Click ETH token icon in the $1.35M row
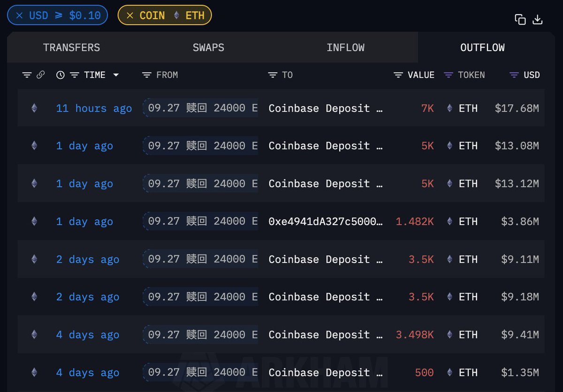 [x=449, y=373]
